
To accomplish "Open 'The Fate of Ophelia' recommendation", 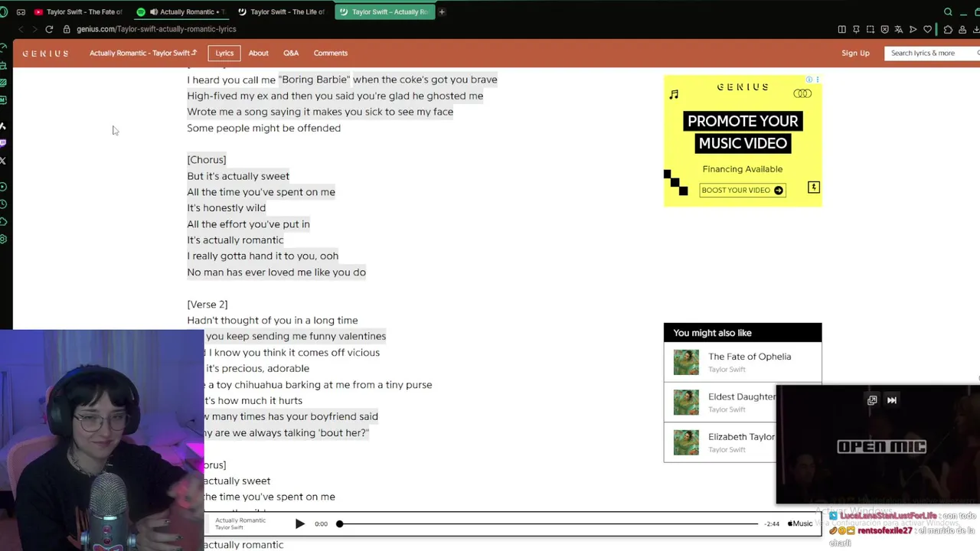I will 750,357.
